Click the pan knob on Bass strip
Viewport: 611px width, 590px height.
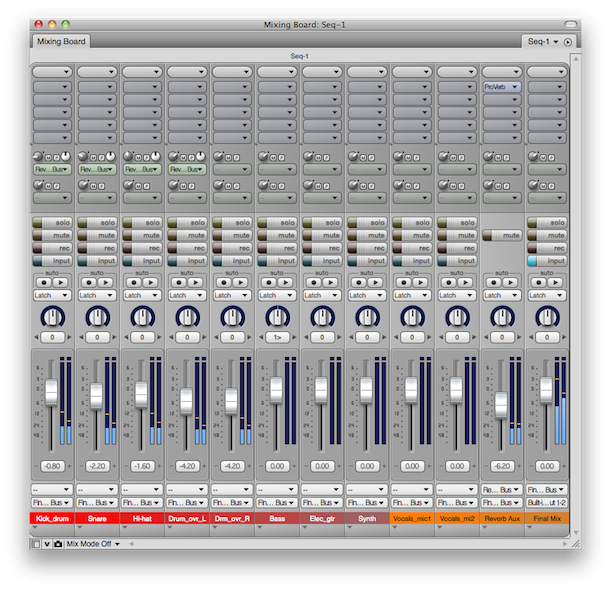click(x=277, y=316)
